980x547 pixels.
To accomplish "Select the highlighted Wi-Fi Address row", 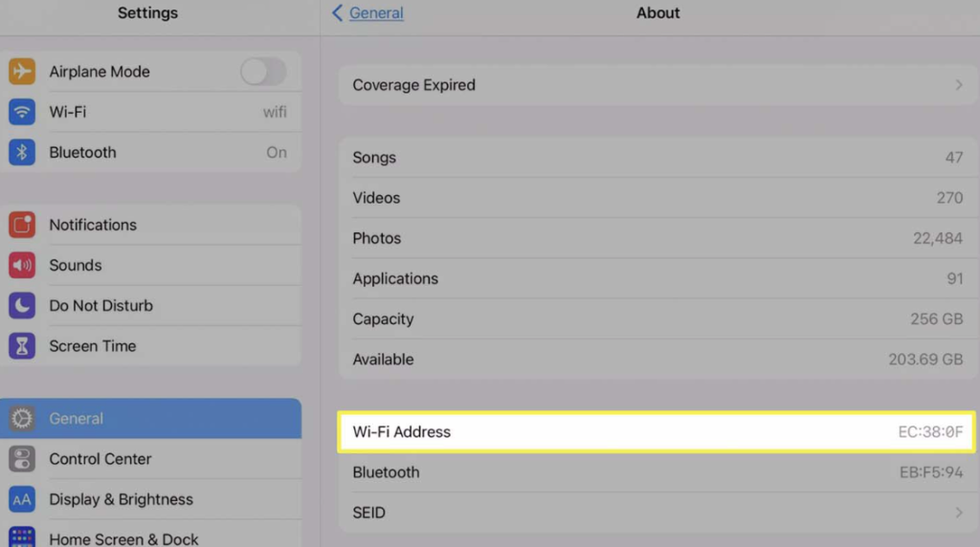I will (x=657, y=432).
